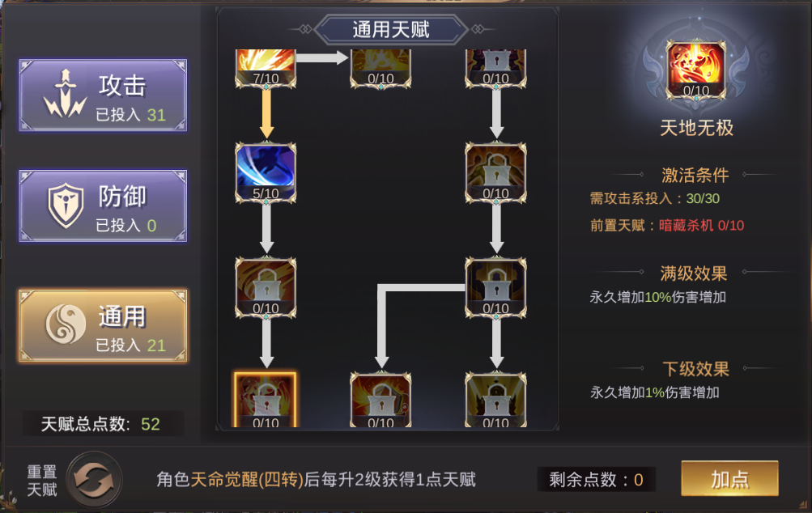Select the locked talent in right column second row

point(495,172)
